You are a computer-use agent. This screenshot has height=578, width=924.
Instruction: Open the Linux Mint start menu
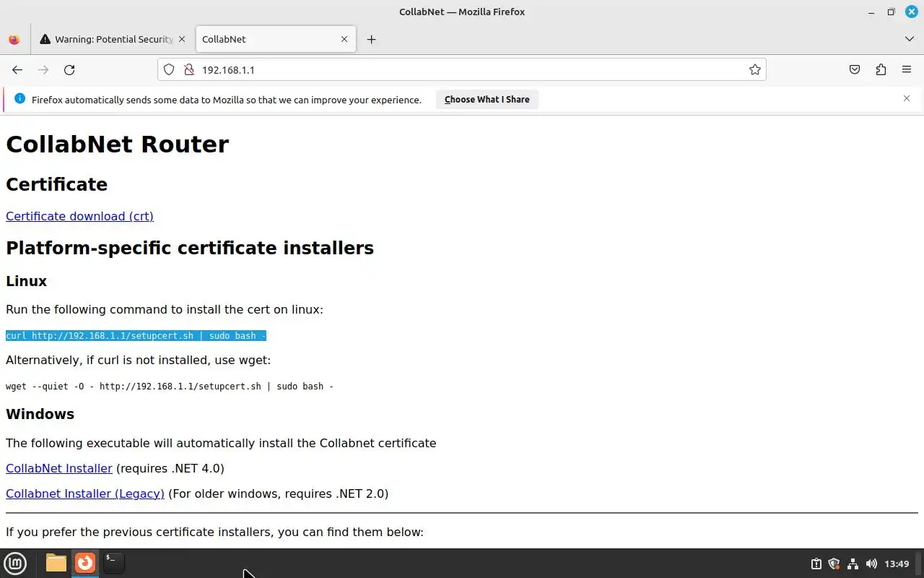tap(15, 563)
